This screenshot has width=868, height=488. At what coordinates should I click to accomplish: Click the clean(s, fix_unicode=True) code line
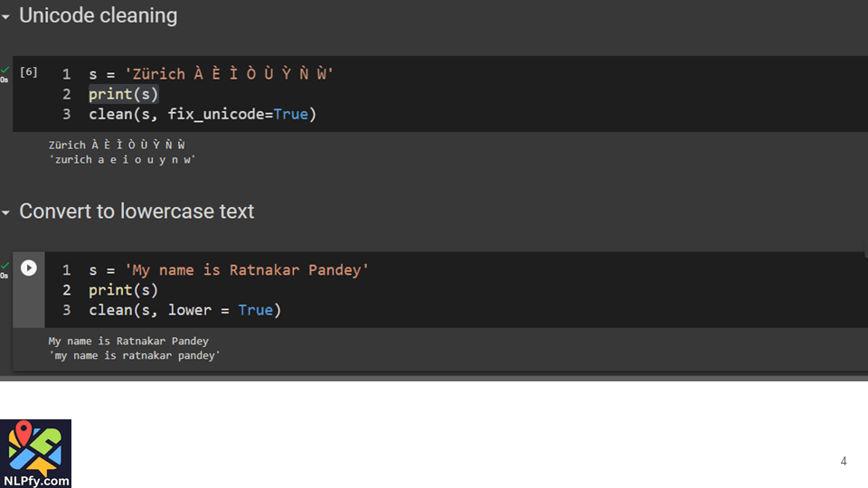pyautogui.click(x=203, y=114)
